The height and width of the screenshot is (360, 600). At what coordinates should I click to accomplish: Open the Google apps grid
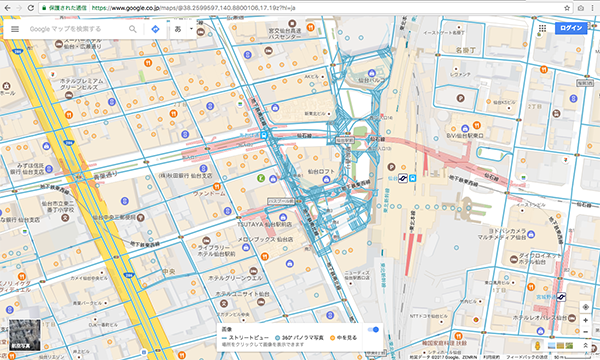[x=542, y=28]
